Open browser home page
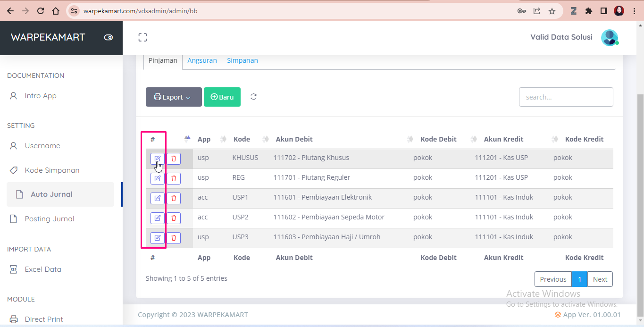Image resolution: width=644 pixels, height=327 pixels. 56,11
